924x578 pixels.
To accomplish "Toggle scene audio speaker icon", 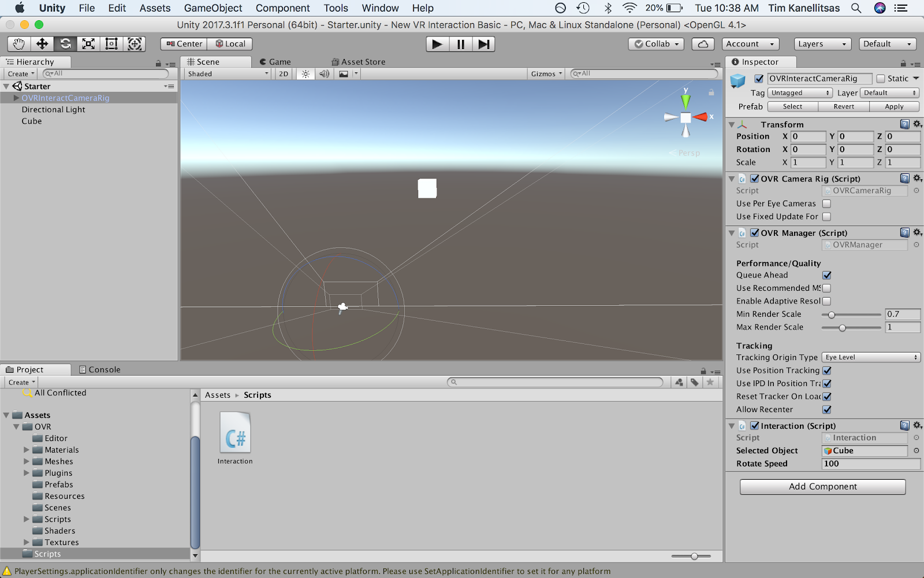I will click(x=324, y=74).
